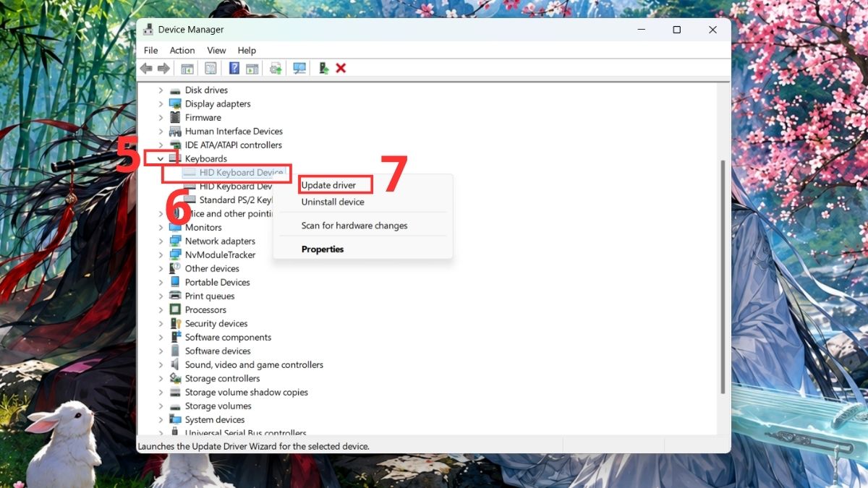Click the Back arrow toolbar icon
Image resolution: width=868 pixels, height=488 pixels.
[146, 68]
